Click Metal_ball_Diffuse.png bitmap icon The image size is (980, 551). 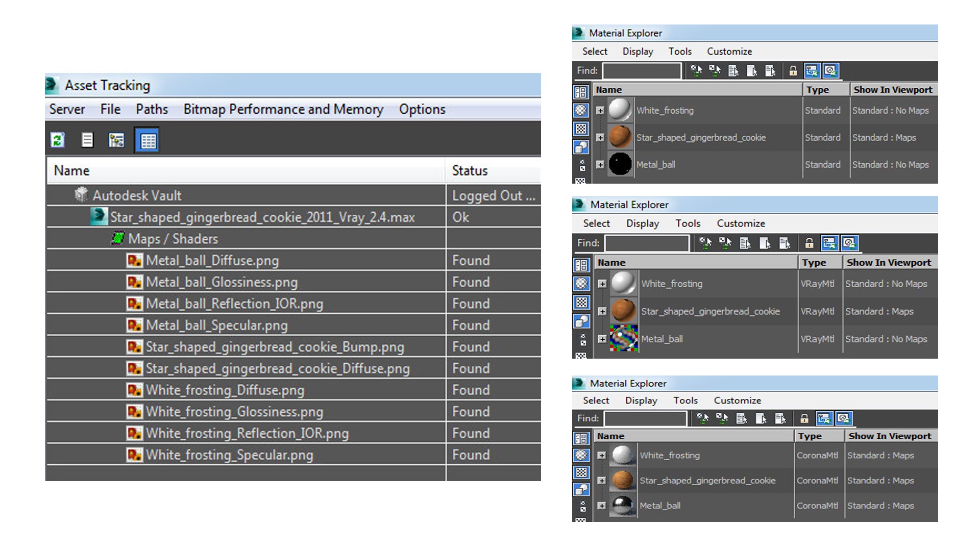coord(134,261)
